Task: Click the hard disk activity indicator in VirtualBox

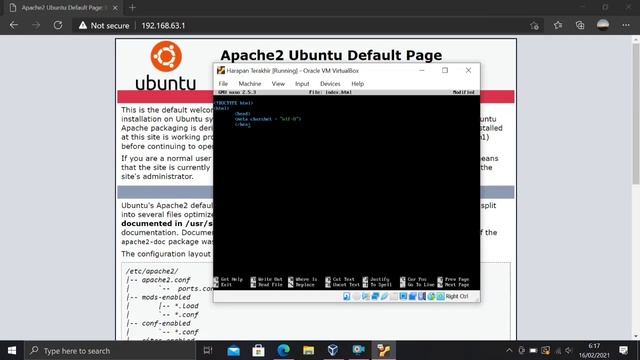Action: (x=347, y=296)
